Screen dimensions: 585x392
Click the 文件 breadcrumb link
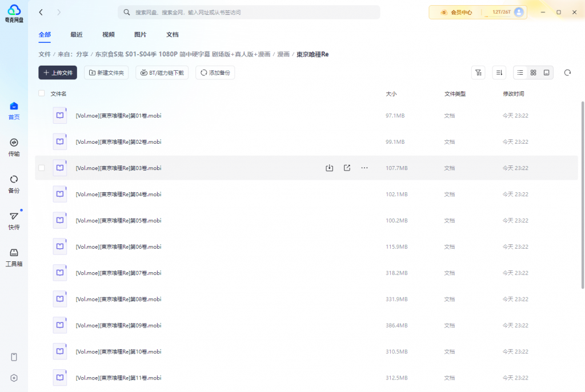click(x=45, y=54)
